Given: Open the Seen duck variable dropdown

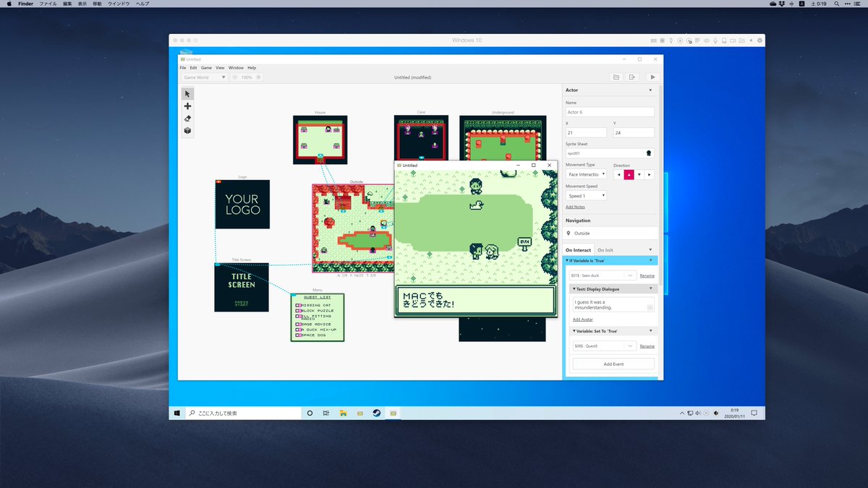Looking at the screenshot, I should pyautogui.click(x=603, y=275).
